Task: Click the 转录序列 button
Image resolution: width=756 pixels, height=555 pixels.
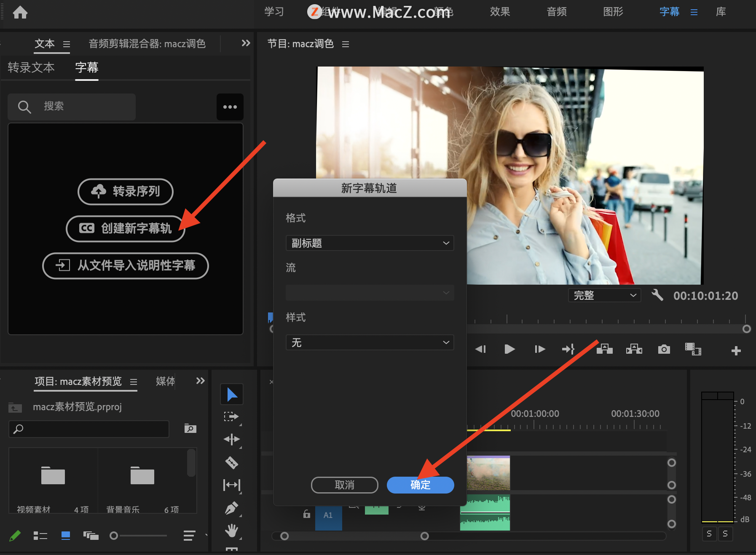Action: click(126, 192)
